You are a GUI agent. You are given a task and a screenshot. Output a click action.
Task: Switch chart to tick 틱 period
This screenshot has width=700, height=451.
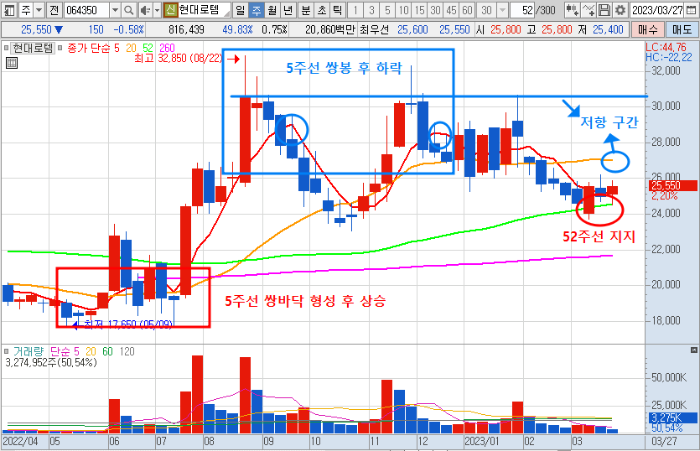(338, 9)
